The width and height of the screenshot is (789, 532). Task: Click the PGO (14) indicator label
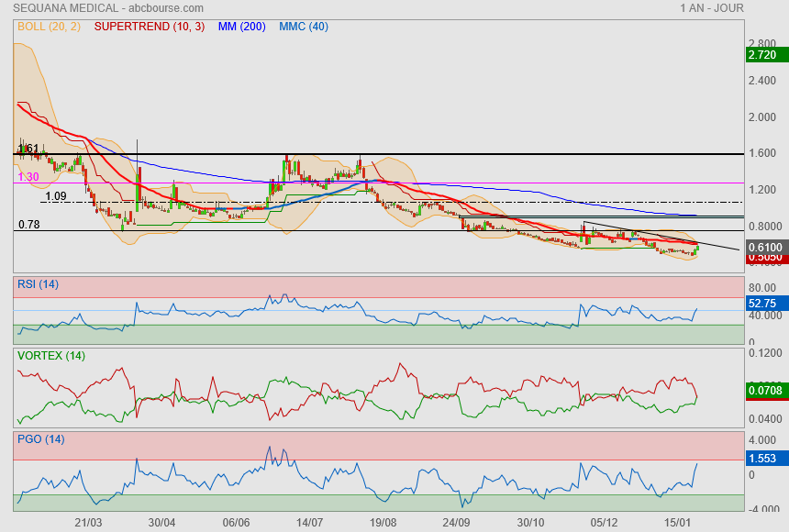[x=40, y=439]
